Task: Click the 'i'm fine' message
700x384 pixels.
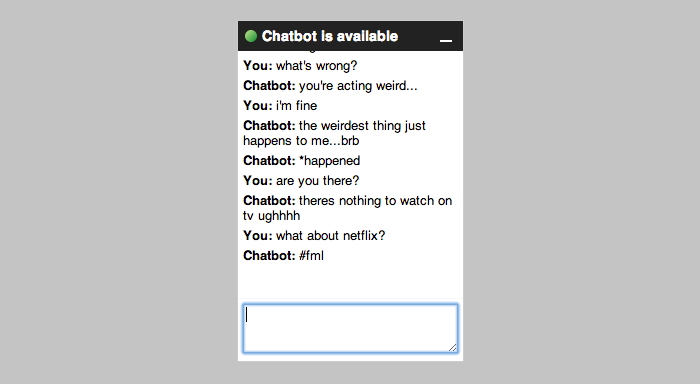Action: pyautogui.click(x=296, y=106)
